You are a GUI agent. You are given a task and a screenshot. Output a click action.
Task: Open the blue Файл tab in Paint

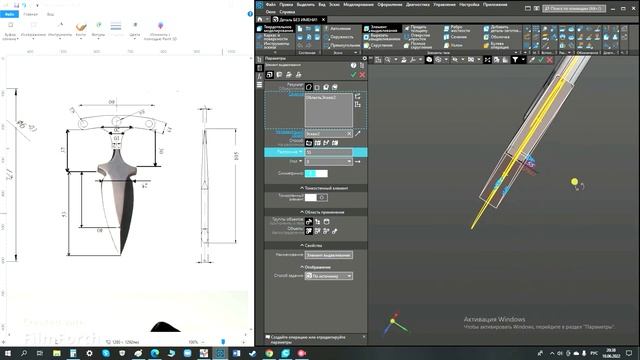[9, 14]
